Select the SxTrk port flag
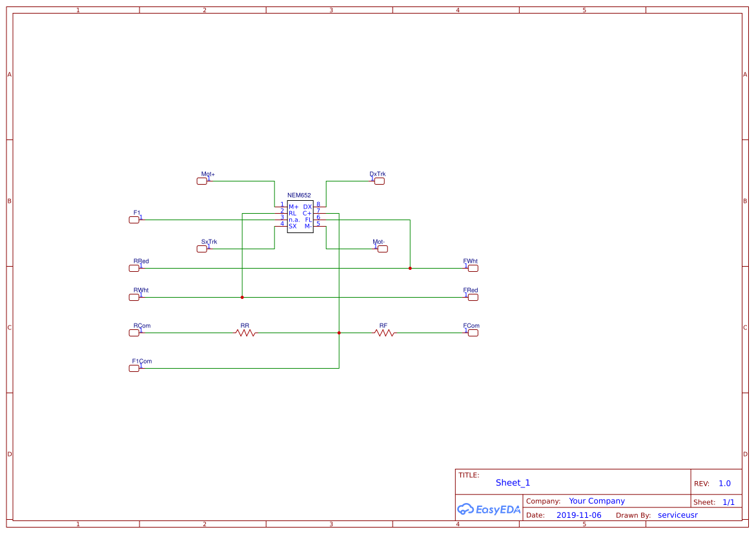The image size is (756, 534). pyautogui.click(x=202, y=249)
